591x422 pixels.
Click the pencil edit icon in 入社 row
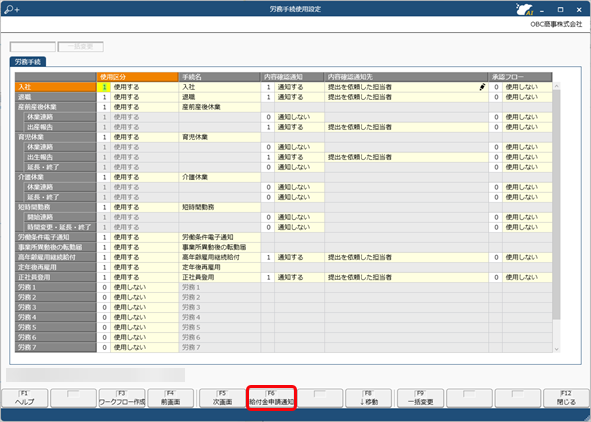482,87
